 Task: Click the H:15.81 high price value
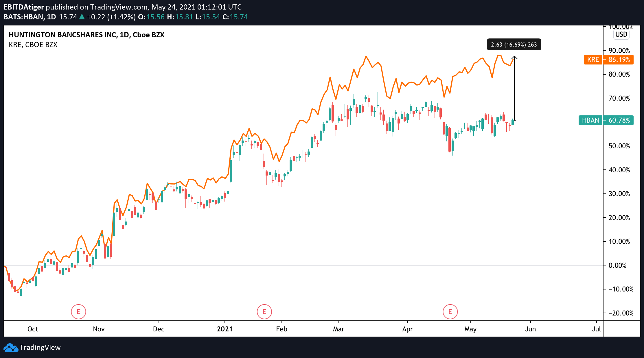click(180, 17)
